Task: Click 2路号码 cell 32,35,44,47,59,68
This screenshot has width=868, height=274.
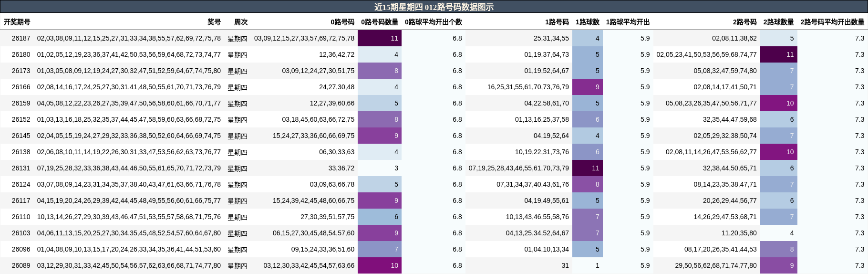Action: [730, 119]
